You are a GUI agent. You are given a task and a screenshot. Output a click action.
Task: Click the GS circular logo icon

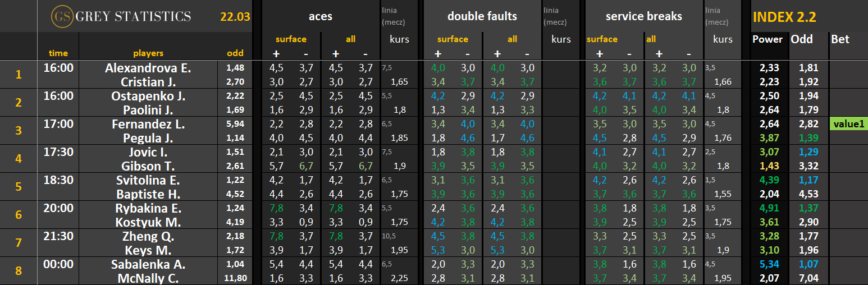[x=61, y=17]
